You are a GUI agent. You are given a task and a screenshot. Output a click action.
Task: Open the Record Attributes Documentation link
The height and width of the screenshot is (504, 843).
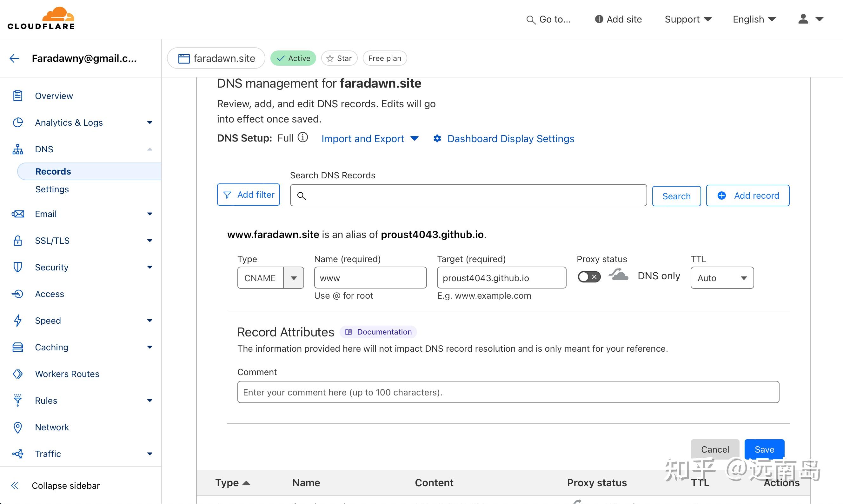[x=378, y=332]
